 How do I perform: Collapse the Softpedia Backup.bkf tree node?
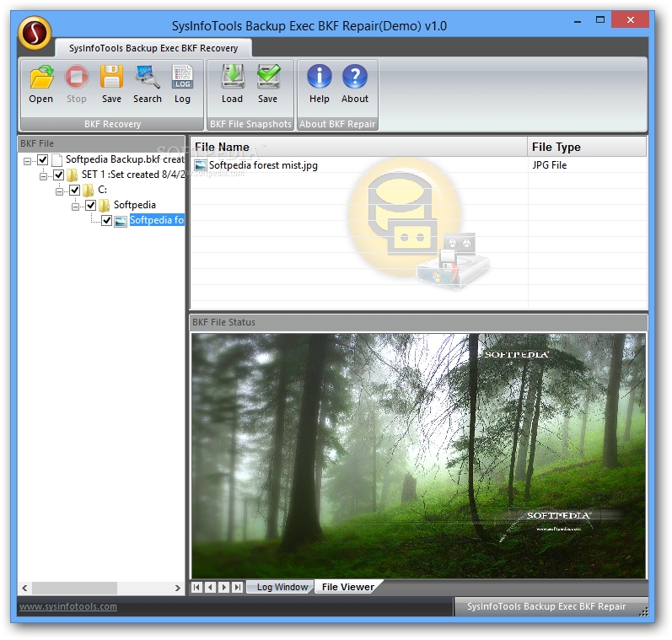click(28, 161)
